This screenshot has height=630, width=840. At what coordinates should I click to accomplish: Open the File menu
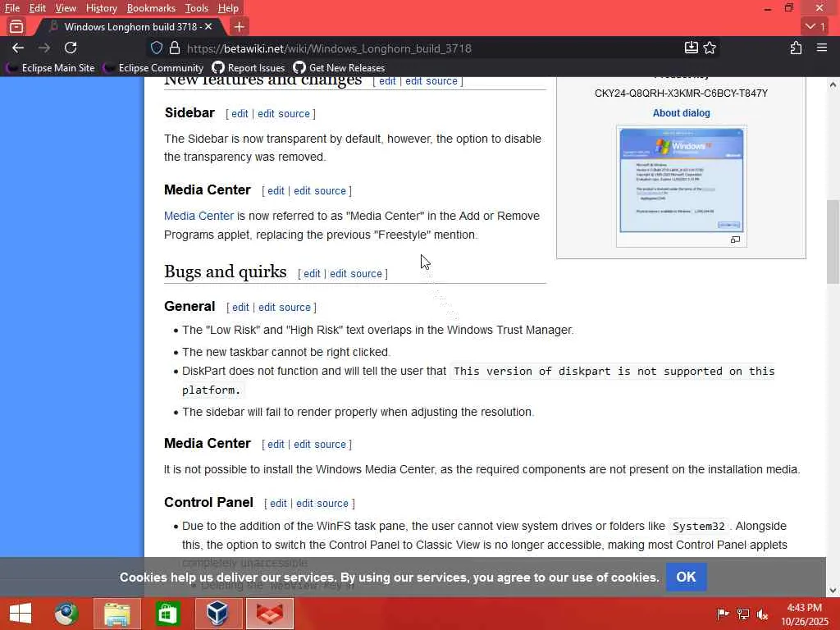[11, 8]
